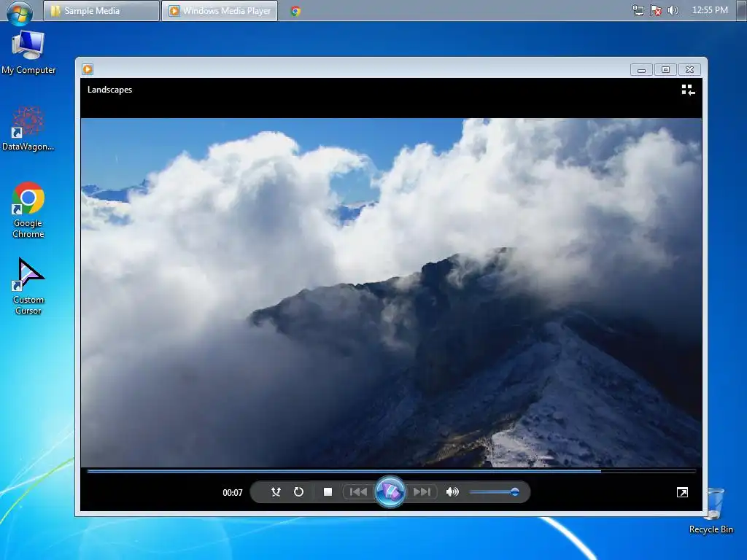This screenshot has height=560, width=747.
Task: Select the Google Chrome desktop shortcut
Action: (28, 210)
